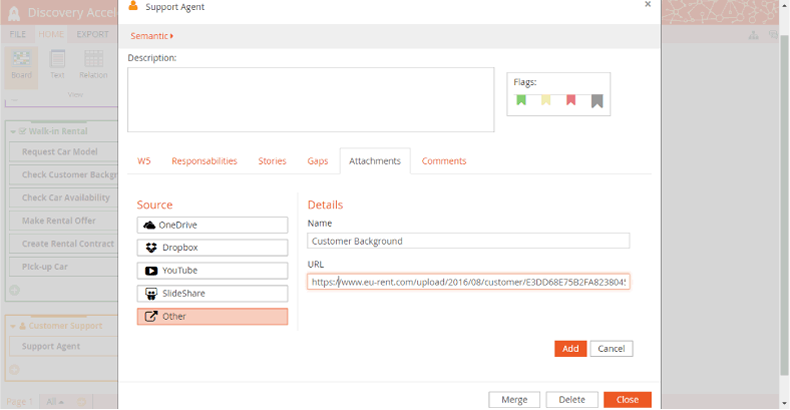Click into the Description text area
Screen dimensions: 790x410
[x=311, y=100]
